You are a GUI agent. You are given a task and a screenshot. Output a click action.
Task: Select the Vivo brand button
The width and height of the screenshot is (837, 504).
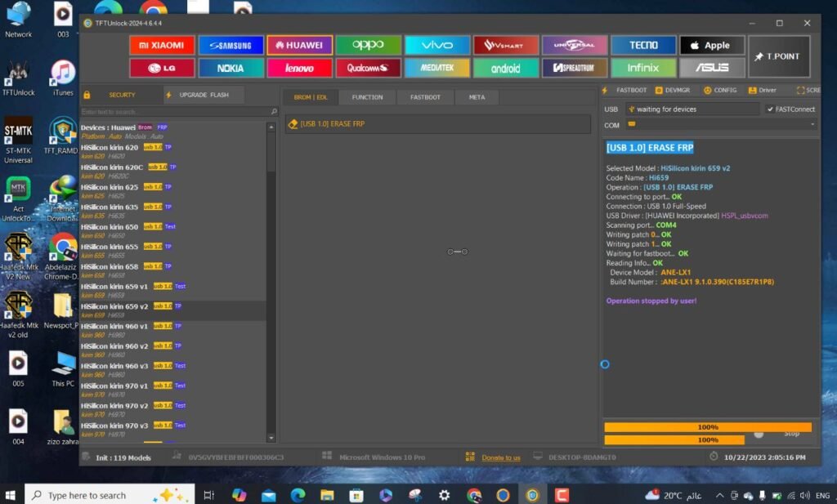point(437,45)
